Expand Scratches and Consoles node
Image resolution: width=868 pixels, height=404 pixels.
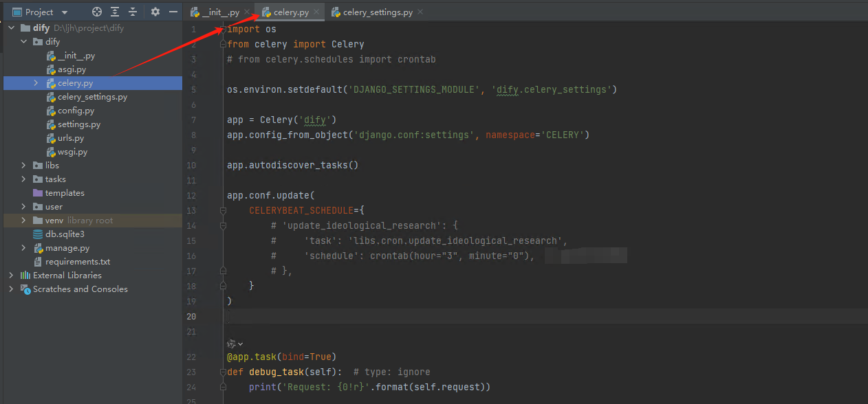(11, 289)
